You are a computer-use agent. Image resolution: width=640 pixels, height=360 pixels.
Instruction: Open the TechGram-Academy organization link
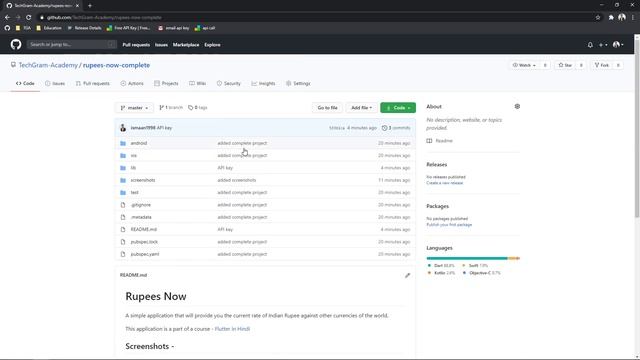48,65
